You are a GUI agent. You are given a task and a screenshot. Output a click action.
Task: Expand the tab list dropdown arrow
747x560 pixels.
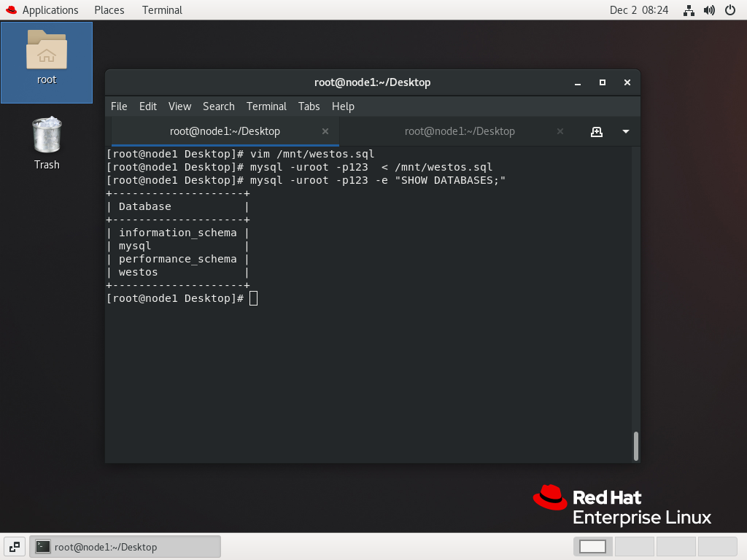coord(626,132)
